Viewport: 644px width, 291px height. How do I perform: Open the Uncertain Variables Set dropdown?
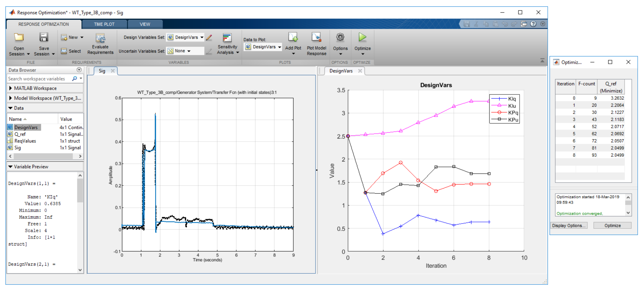pyautogui.click(x=186, y=51)
